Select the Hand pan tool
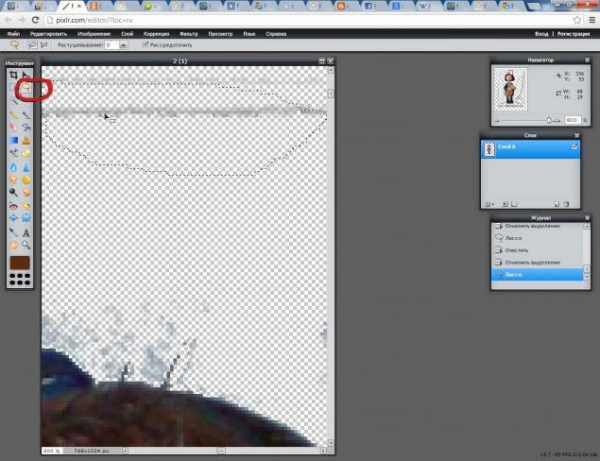Screen dimensions: 600x461 [14, 245]
